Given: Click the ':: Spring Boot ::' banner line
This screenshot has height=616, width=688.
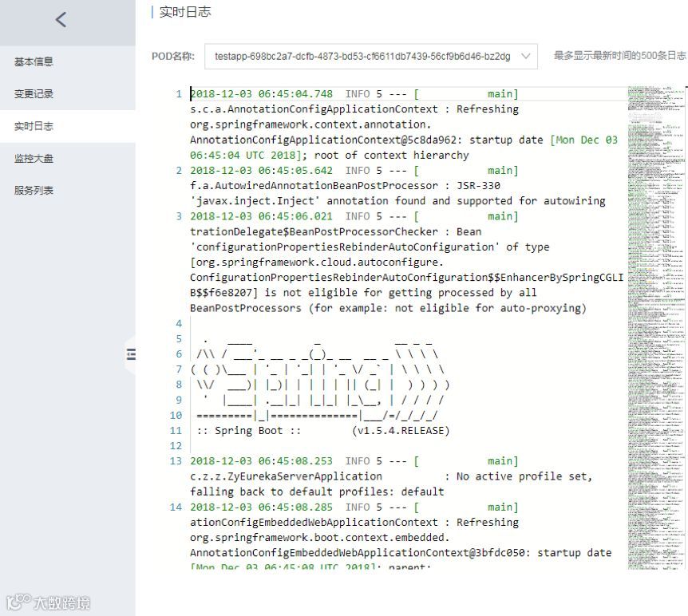Looking at the screenshot, I should click(248, 431).
